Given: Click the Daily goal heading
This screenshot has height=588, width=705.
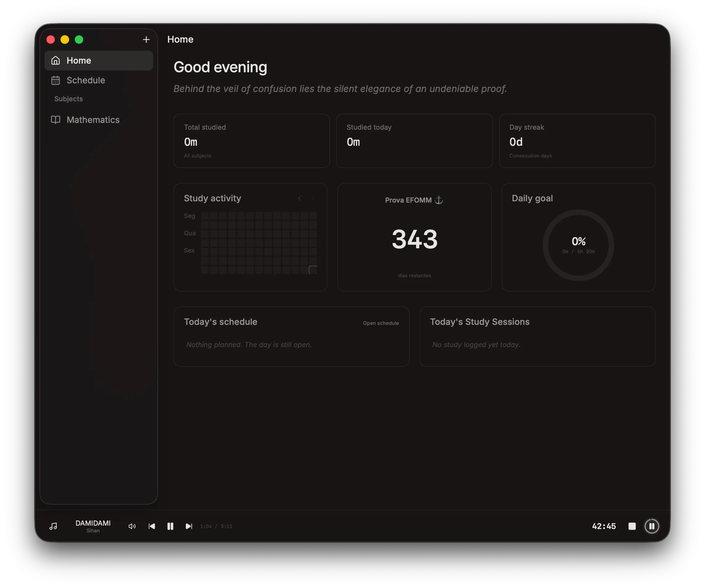Looking at the screenshot, I should 532,199.
